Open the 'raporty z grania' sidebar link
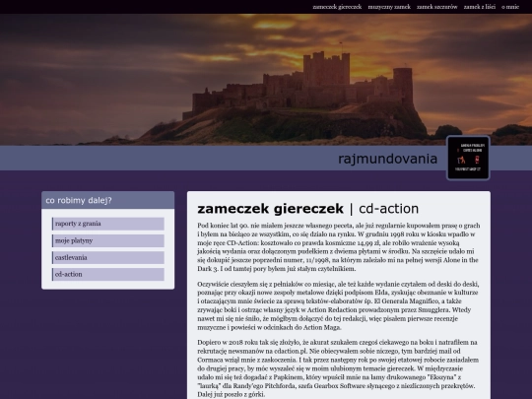The image size is (532, 399). pyautogui.click(x=108, y=224)
